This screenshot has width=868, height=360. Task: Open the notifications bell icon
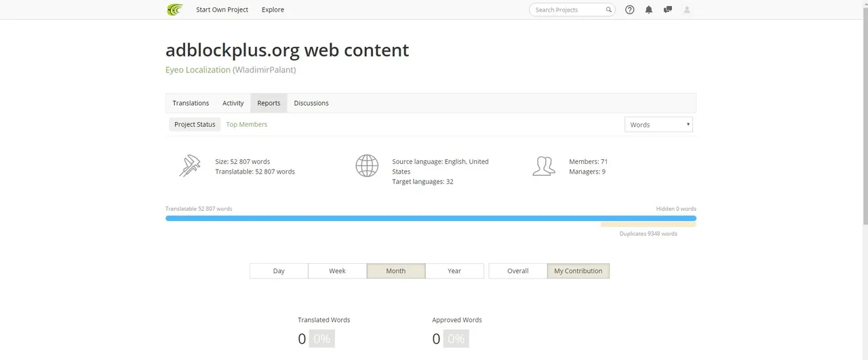[649, 9]
